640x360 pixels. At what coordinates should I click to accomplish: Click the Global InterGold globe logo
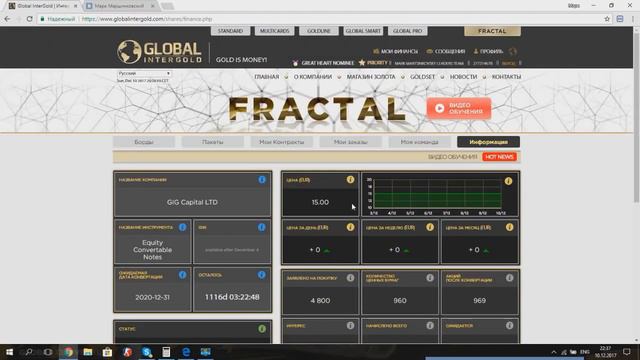tap(129, 52)
